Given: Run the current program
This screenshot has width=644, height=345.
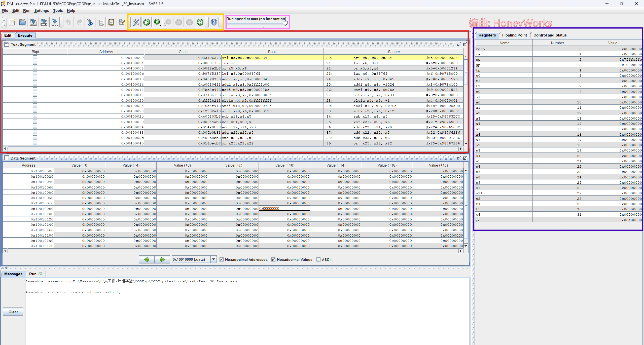Looking at the screenshot, I should 147,22.
